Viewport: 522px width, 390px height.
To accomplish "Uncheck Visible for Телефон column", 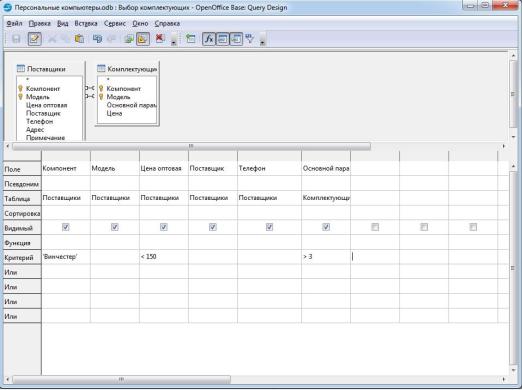I will (x=269, y=227).
